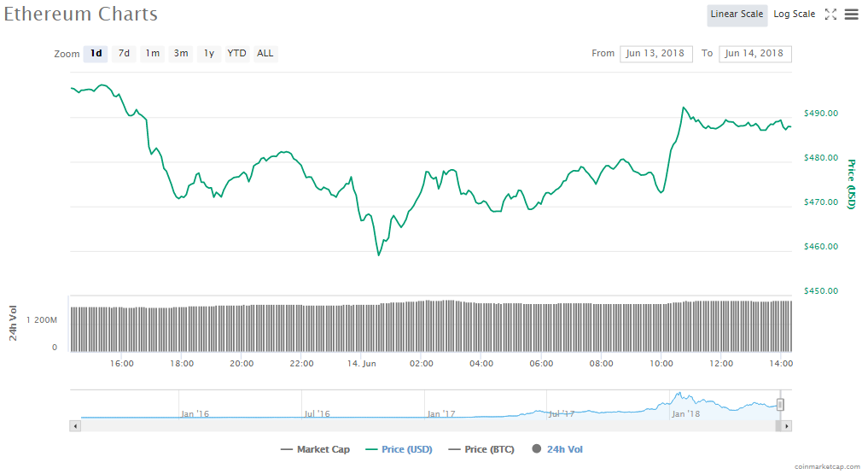Click the navigator range handle

780,405
